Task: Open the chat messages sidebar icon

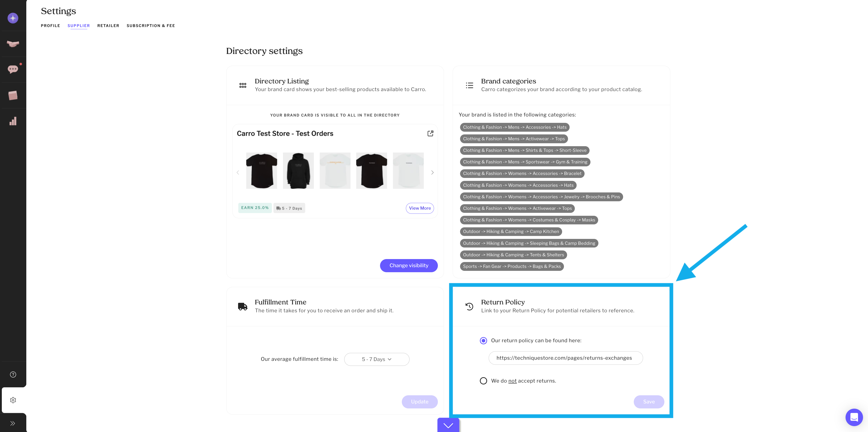Action: (x=13, y=69)
